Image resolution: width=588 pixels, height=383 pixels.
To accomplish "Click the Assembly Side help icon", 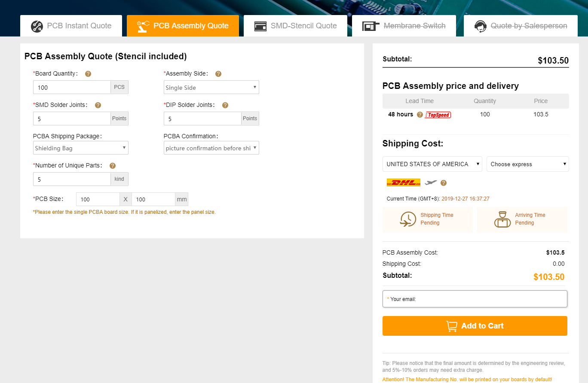I will (218, 74).
